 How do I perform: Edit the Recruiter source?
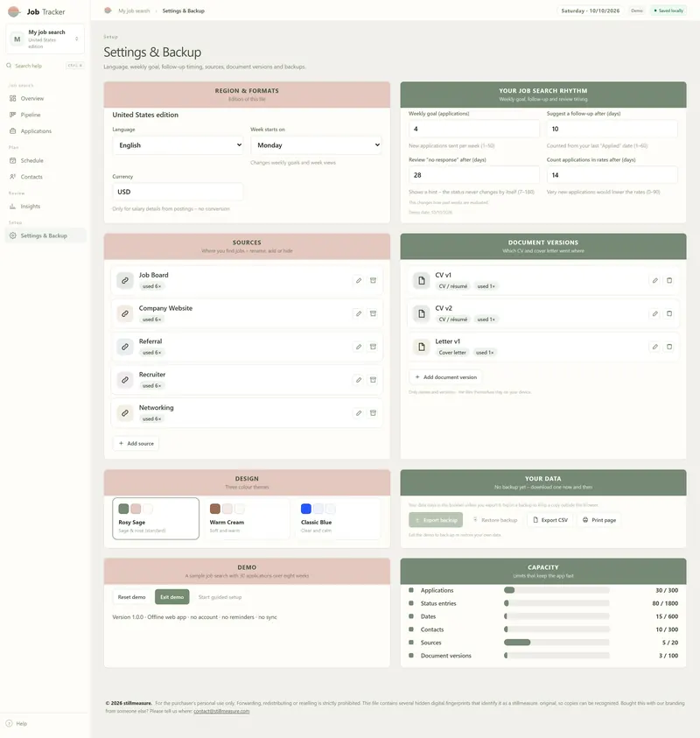click(359, 380)
